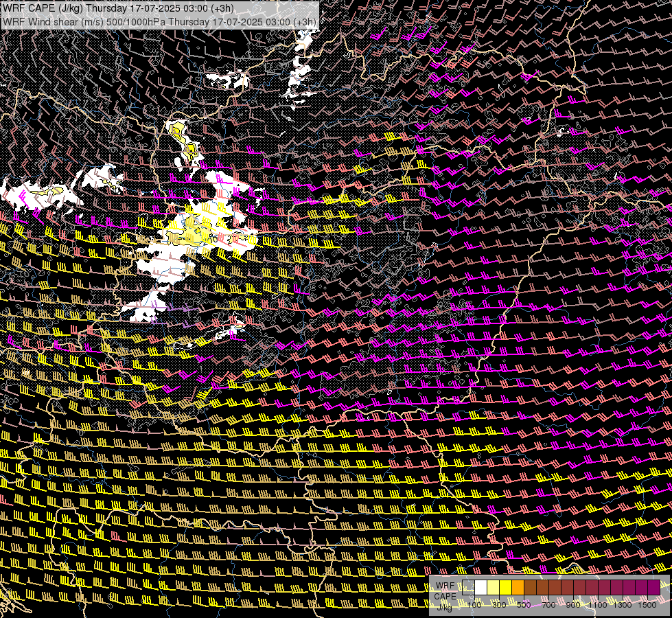Click the 500 legend tick label

[x=524, y=605]
